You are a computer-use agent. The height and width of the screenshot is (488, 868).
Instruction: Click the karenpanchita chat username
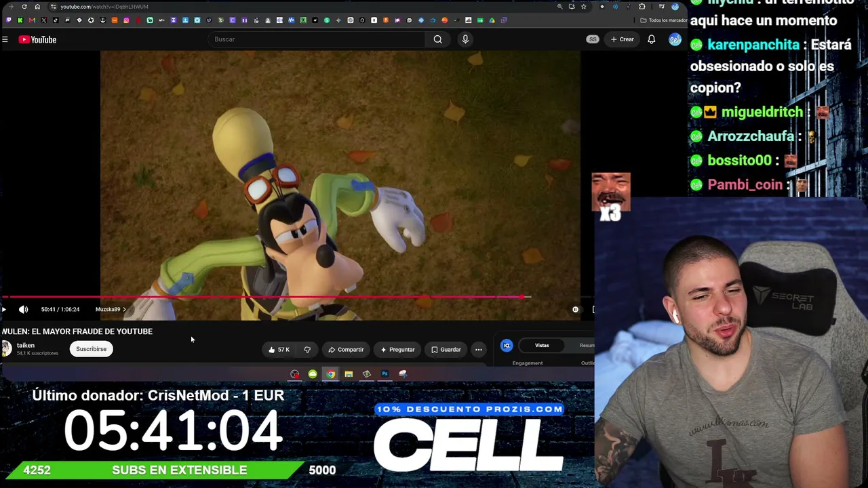753,45
